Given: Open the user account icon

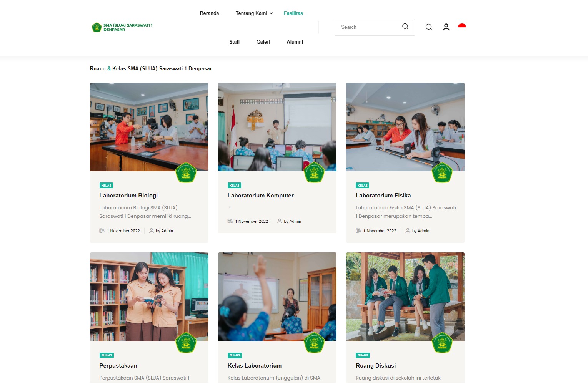Looking at the screenshot, I should [x=446, y=27].
